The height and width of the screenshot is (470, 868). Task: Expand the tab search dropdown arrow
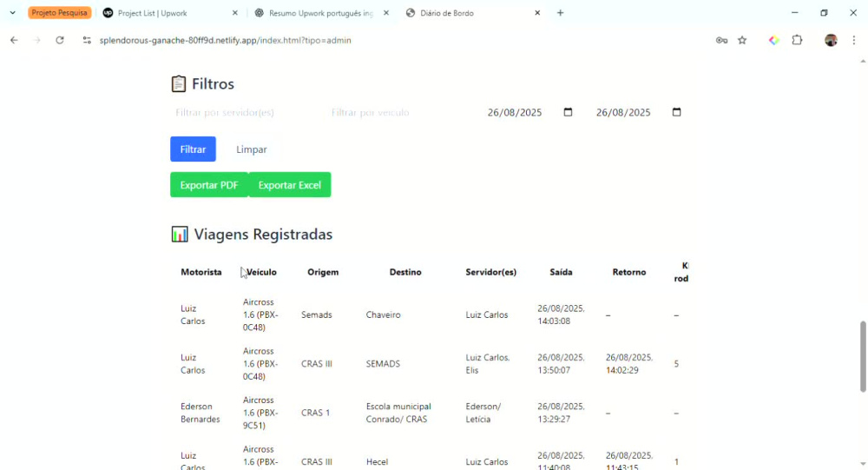point(12,13)
